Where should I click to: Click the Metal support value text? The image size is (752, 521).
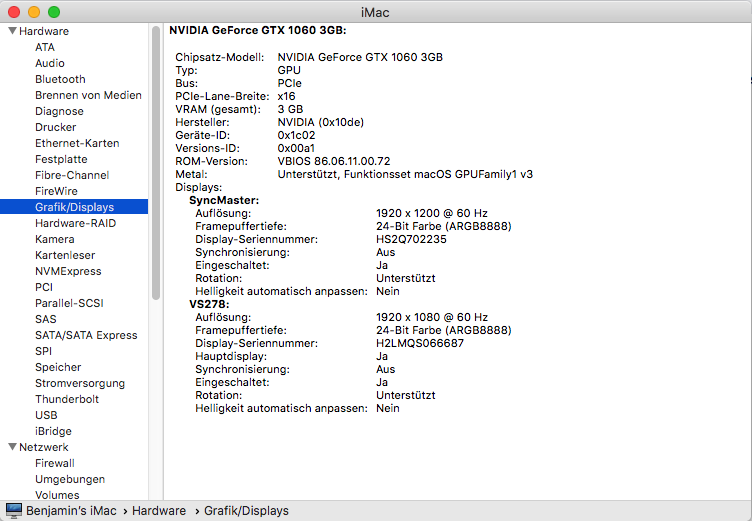point(405,174)
